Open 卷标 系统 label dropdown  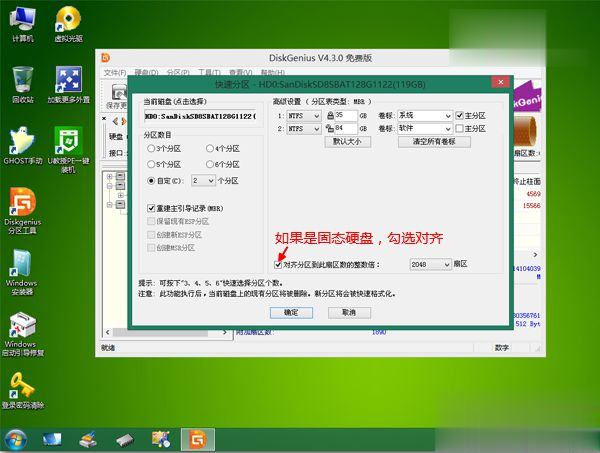point(425,116)
